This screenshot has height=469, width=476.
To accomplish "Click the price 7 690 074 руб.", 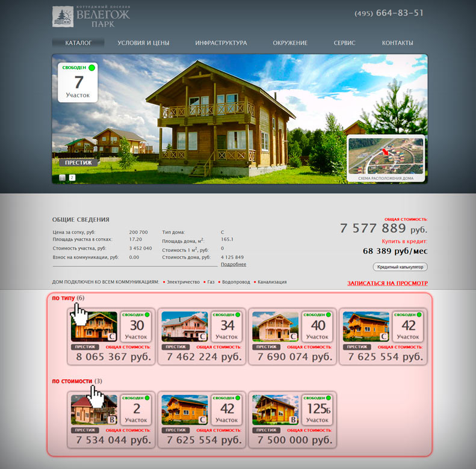I will click(x=295, y=357).
